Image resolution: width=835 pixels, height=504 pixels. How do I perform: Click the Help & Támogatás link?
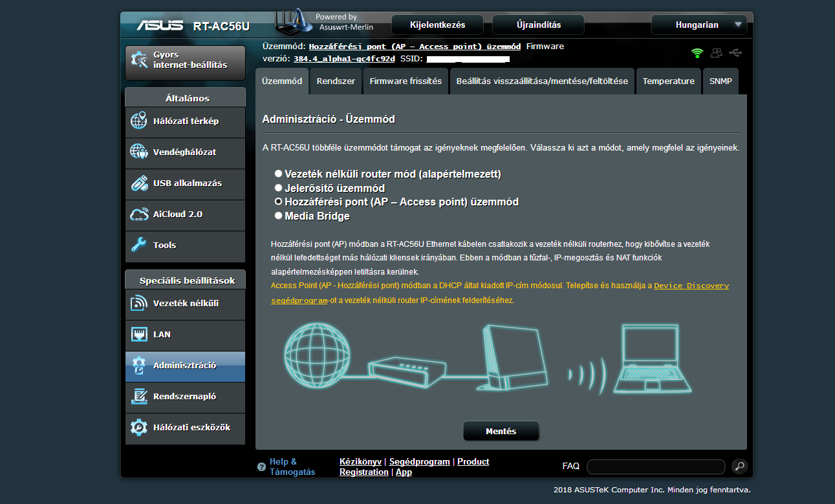(292, 467)
